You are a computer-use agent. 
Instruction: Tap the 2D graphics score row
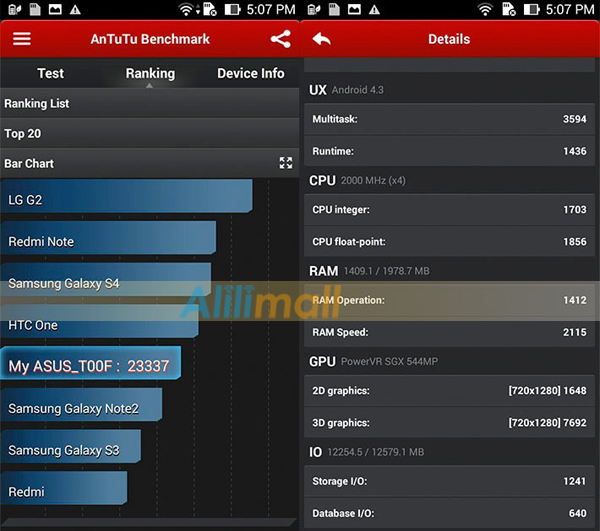click(x=449, y=391)
